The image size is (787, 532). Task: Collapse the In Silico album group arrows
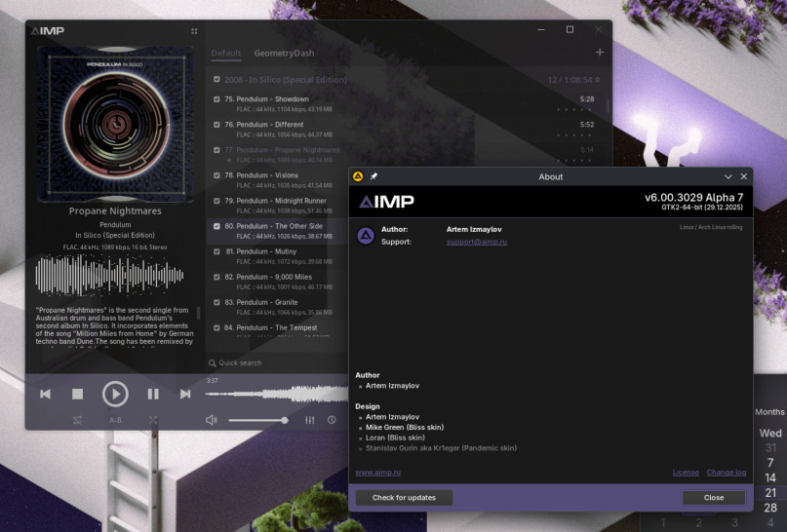coord(598,80)
